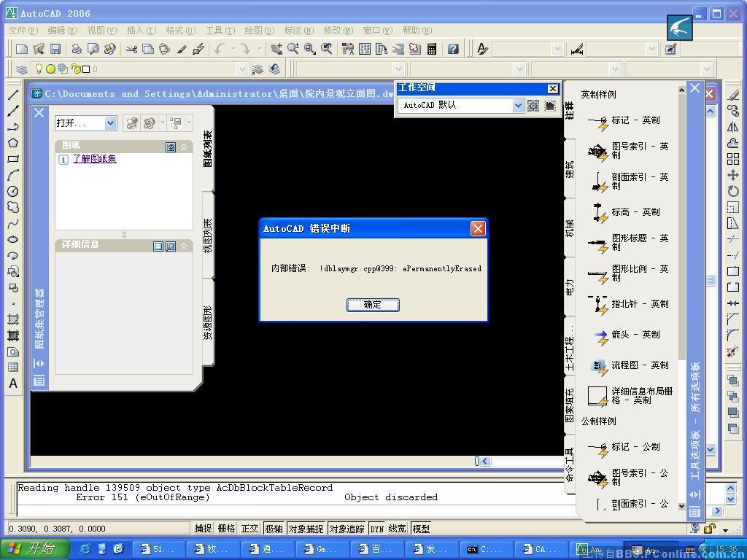Click the Redo arrow icon
This screenshot has height=560, width=747.
tap(244, 49)
